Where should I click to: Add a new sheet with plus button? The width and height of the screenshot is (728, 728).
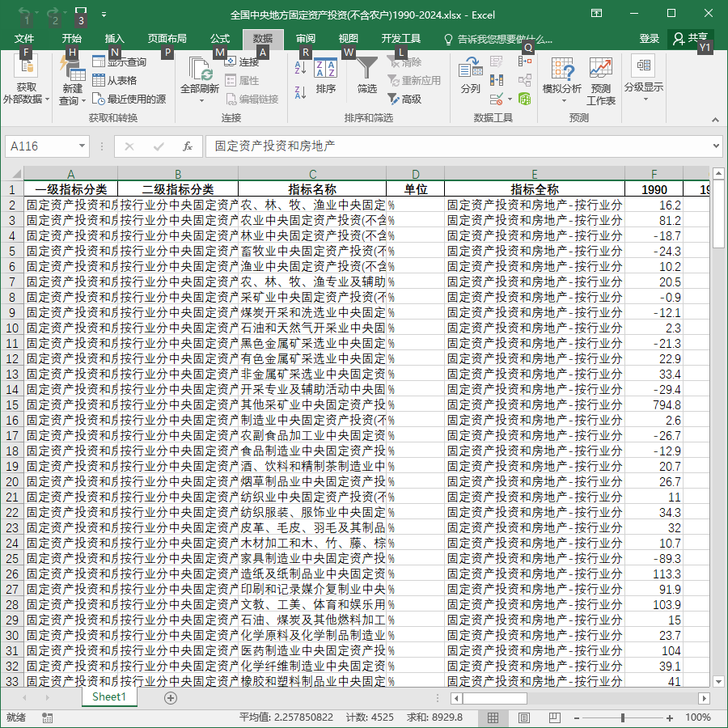click(171, 698)
